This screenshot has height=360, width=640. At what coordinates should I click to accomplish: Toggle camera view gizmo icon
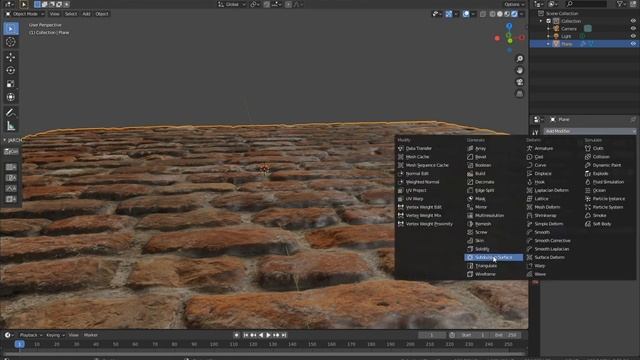pyautogui.click(x=520, y=82)
